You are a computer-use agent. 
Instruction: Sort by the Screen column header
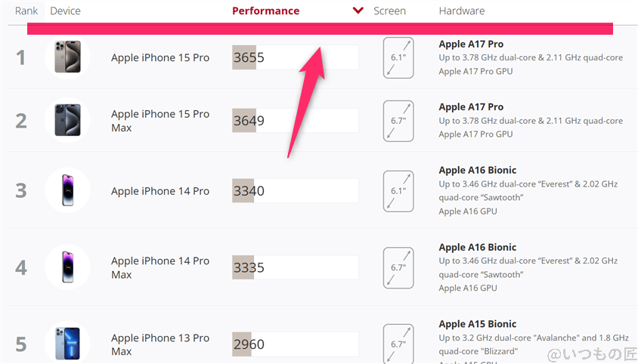389,11
